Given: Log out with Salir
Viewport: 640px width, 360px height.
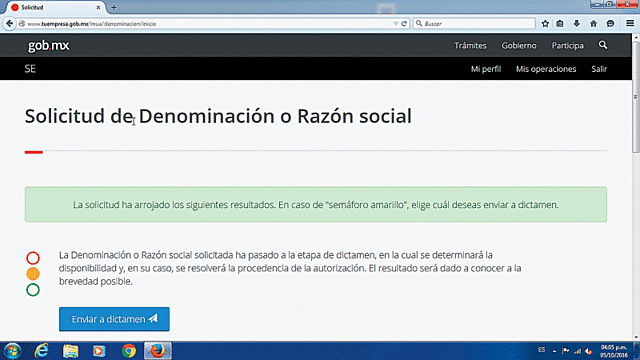Looking at the screenshot, I should (599, 69).
